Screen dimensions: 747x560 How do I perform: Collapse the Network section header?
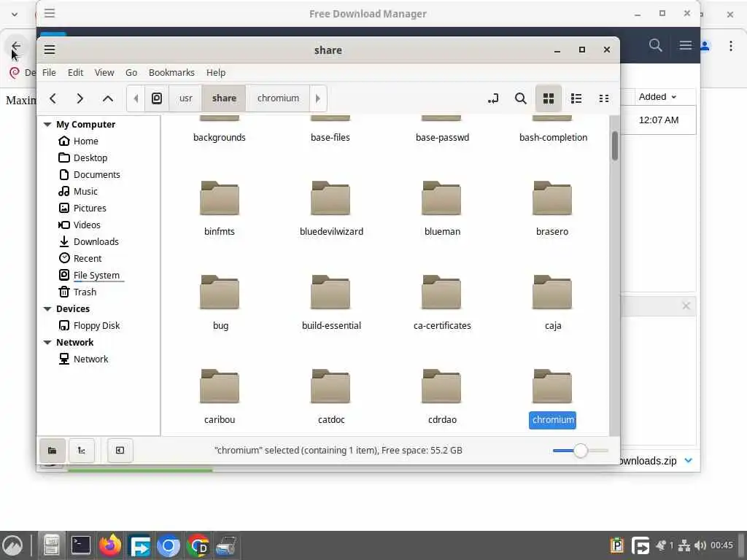click(x=47, y=343)
